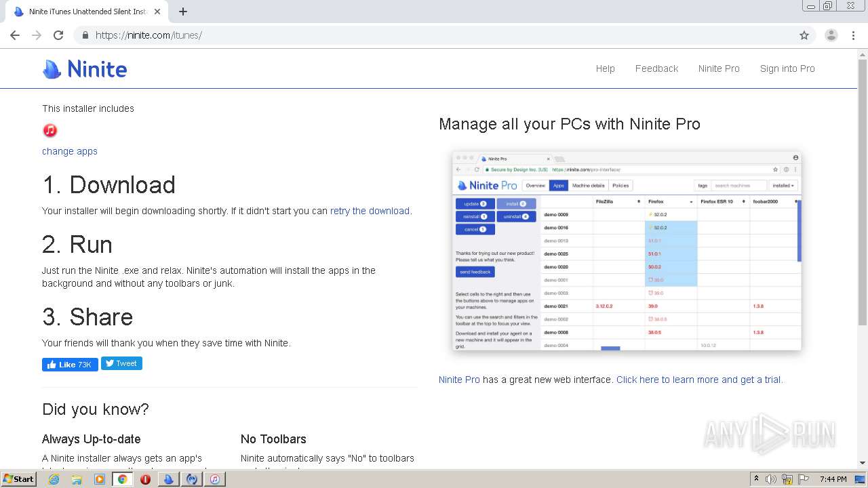
Task: Open a new tab with plus button
Action: click(183, 12)
